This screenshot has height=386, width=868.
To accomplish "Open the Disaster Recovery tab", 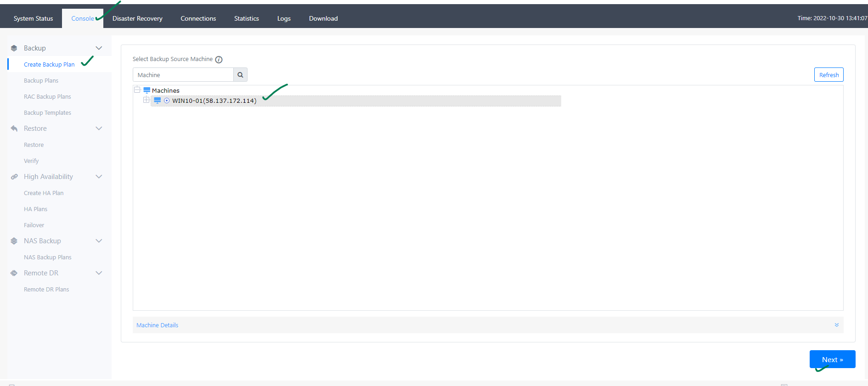I will tap(137, 18).
